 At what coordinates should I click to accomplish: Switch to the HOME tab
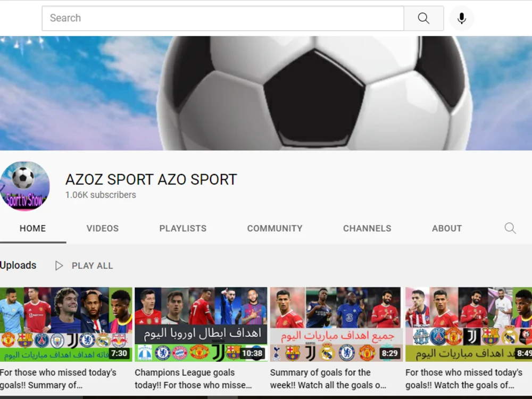[32, 228]
